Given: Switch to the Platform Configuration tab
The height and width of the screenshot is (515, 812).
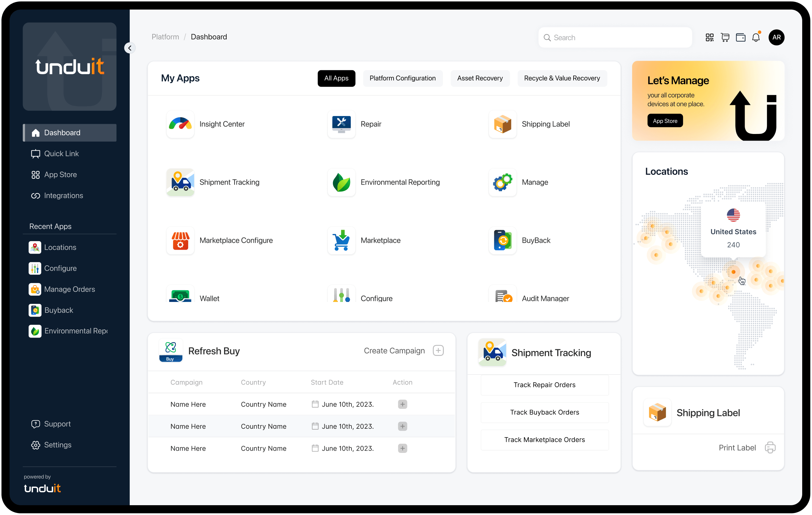Looking at the screenshot, I should click(403, 78).
